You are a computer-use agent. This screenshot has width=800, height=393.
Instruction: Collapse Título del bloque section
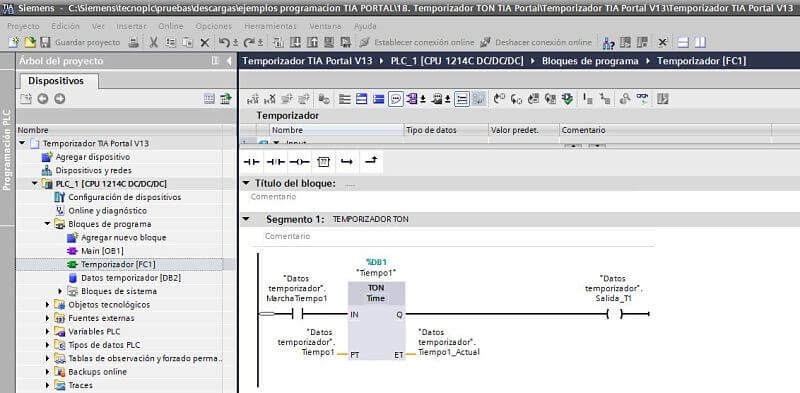tap(246, 183)
